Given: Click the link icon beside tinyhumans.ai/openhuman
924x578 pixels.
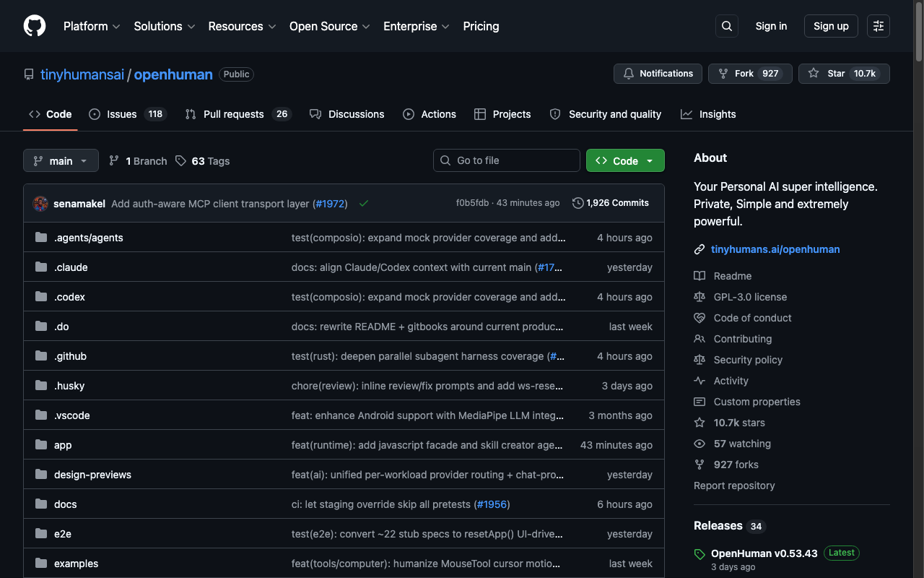Looking at the screenshot, I should [x=699, y=249].
